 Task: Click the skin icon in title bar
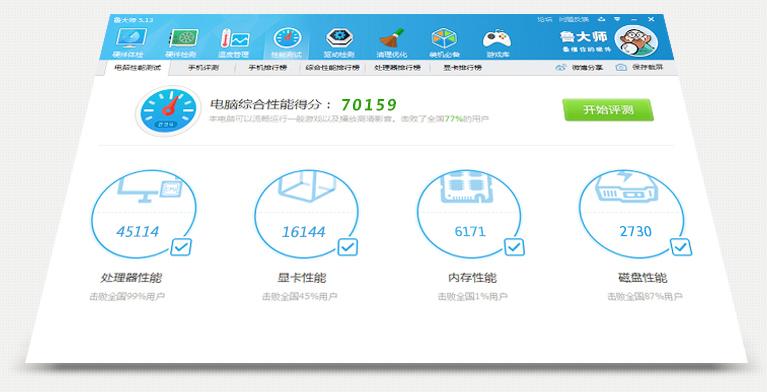pos(601,19)
